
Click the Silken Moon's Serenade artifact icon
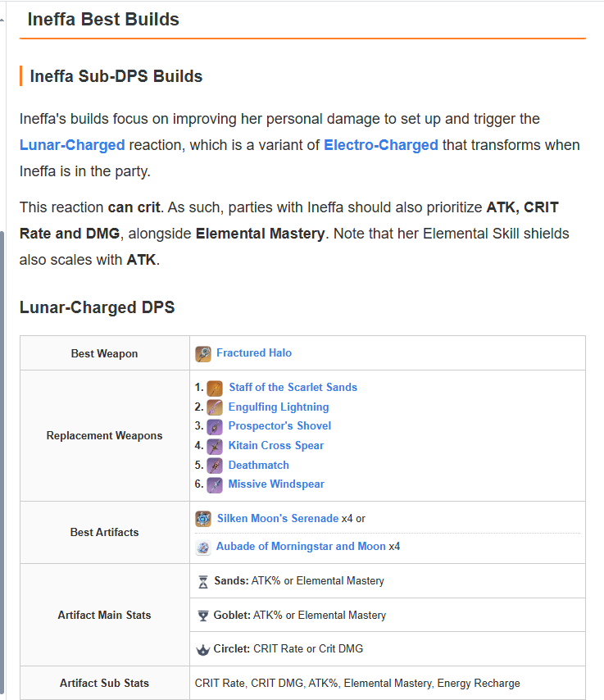click(203, 519)
